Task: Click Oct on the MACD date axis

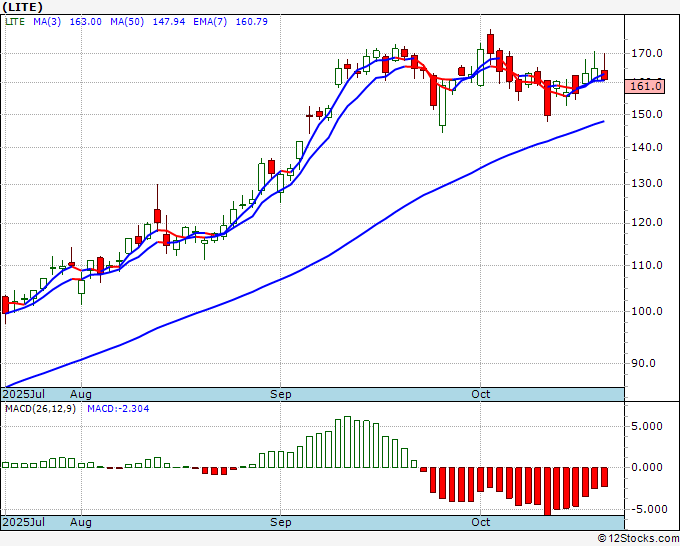Action: click(x=481, y=522)
